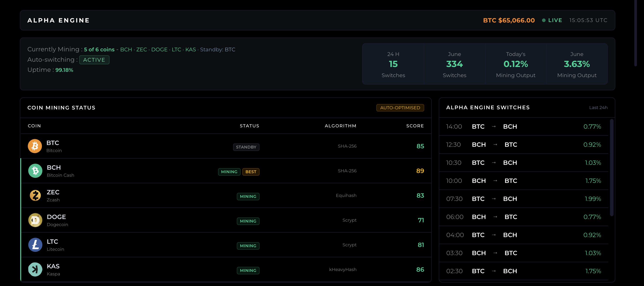The height and width of the screenshot is (286, 644).
Task: Click Today's 0.12% Mining Output card
Action: (x=516, y=64)
